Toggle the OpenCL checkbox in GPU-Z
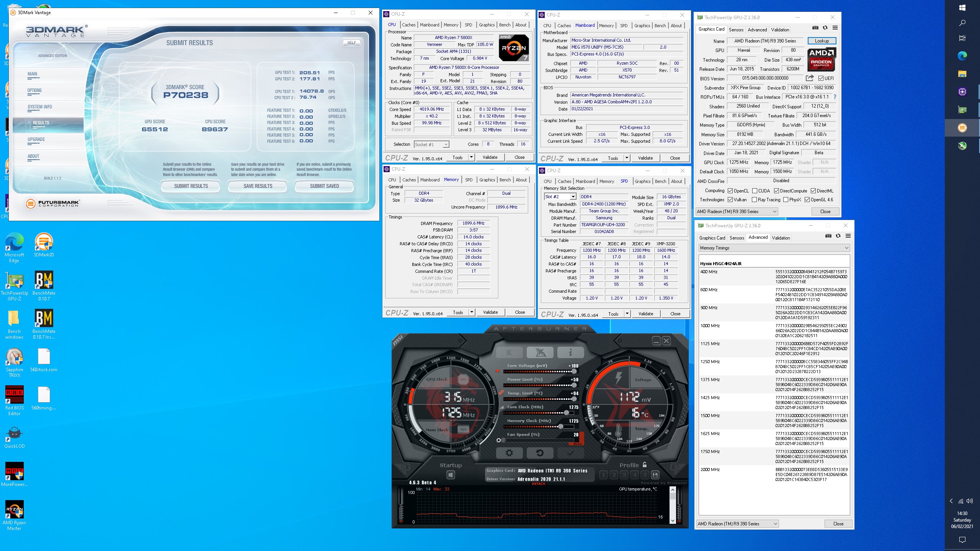980x551 pixels. coord(730,191)
